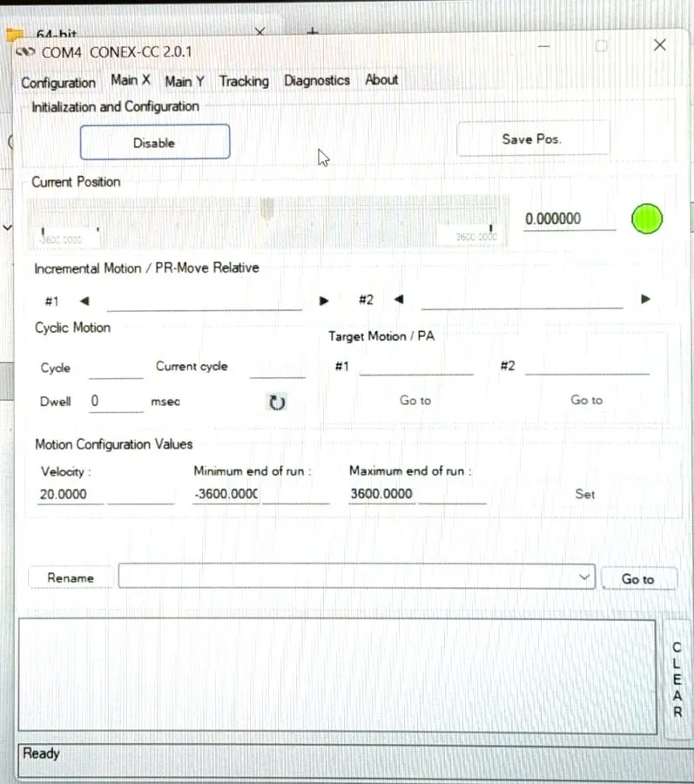Click the CLEAR log button
Image resolution: width=694 pixels, height=784 pixels.
pos(677,679)
